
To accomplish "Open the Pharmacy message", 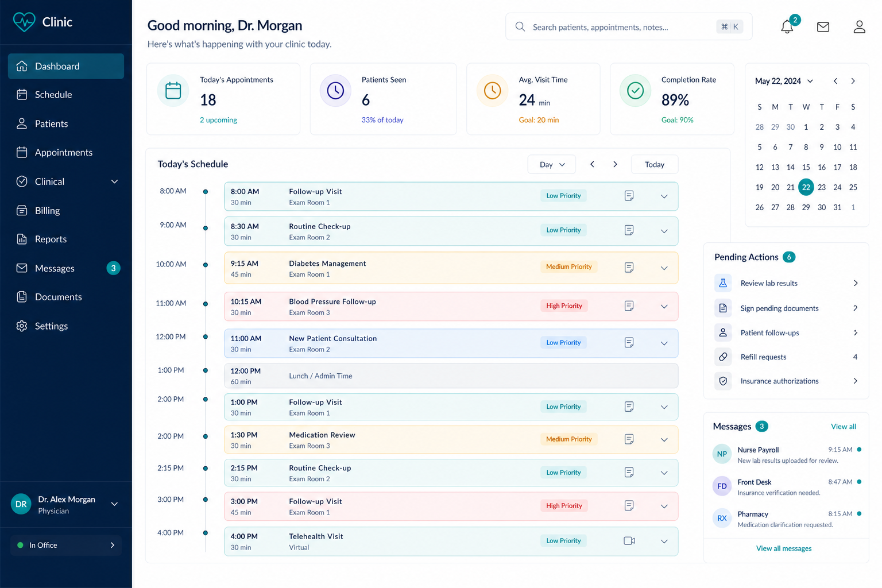I will (786, 519).
